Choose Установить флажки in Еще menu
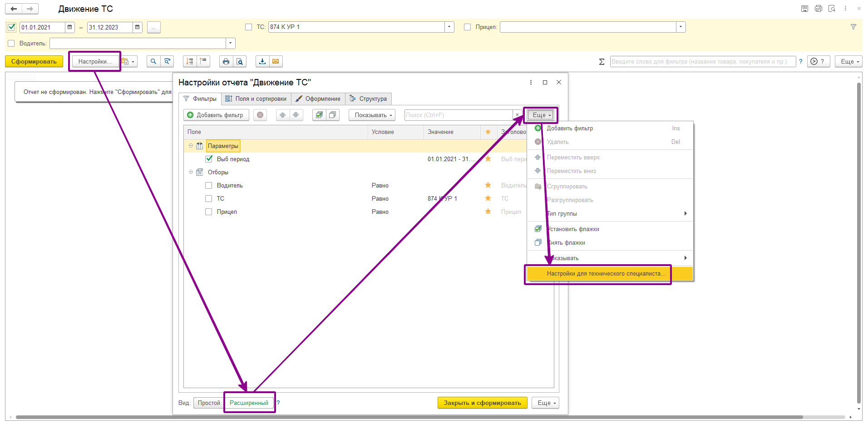The height and width of the screenshot is (424, 868). coord(610,229)
